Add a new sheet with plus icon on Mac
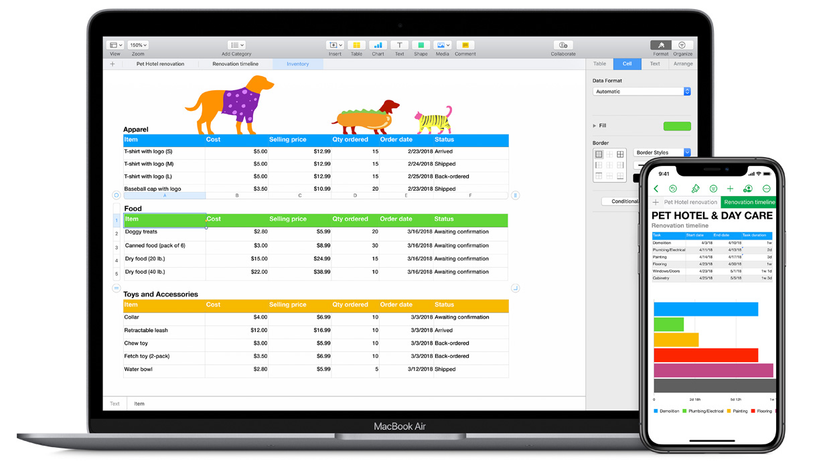The width and height of the screenshot is (825, 475). (112, 64)
